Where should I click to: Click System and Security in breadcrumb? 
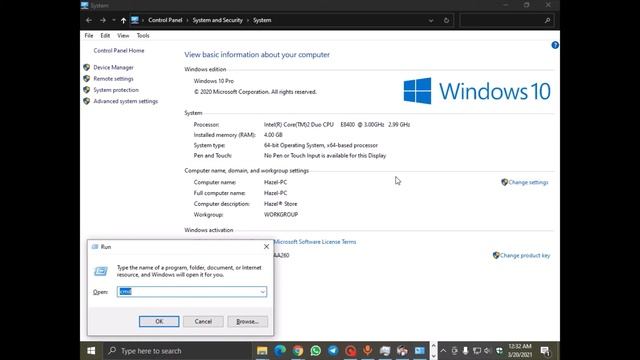click(x=218, y=20)
